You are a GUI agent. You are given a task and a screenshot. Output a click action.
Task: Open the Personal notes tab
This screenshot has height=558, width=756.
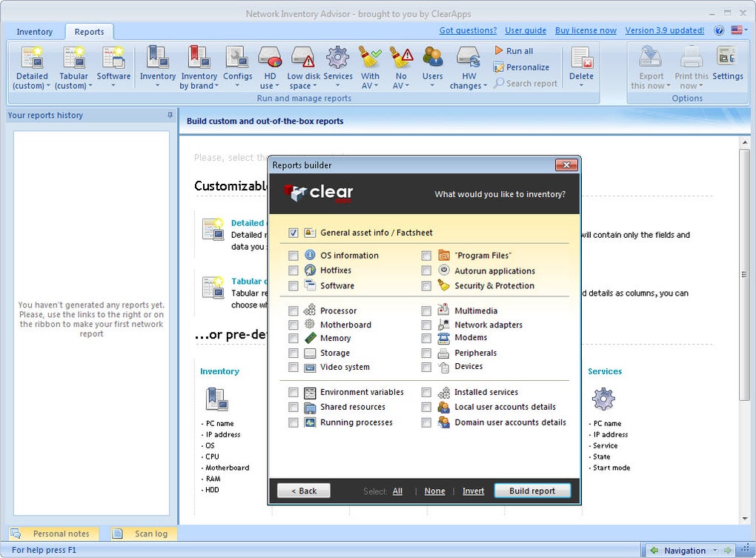coord(54,534)
